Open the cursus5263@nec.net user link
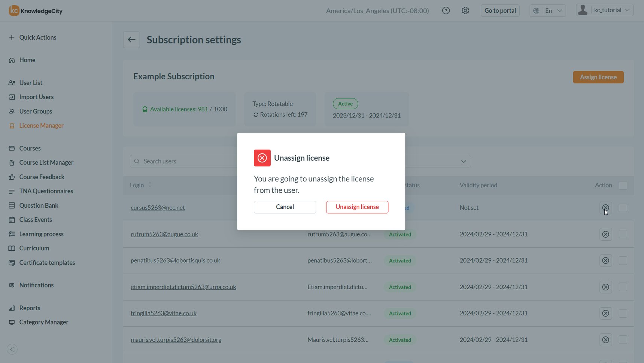 (158, 207)
